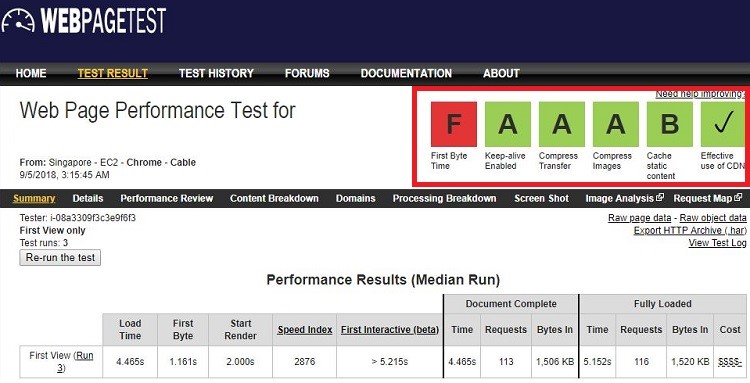Image resolution: width=750 pixels, height=383 pixels.
Task: Click the WEBPAGETEST wordmark in the header
Action: (x=103, y=21)
